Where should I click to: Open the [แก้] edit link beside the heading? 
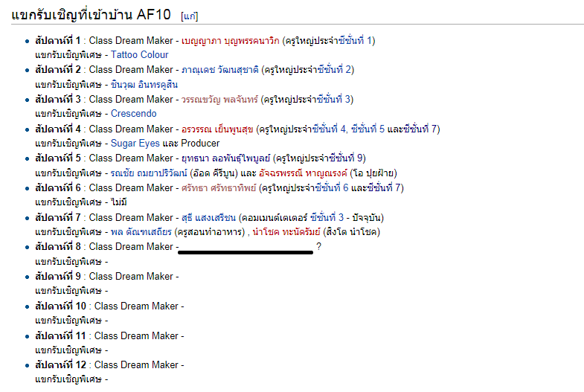pyautogui.click(x=189, y=16)
